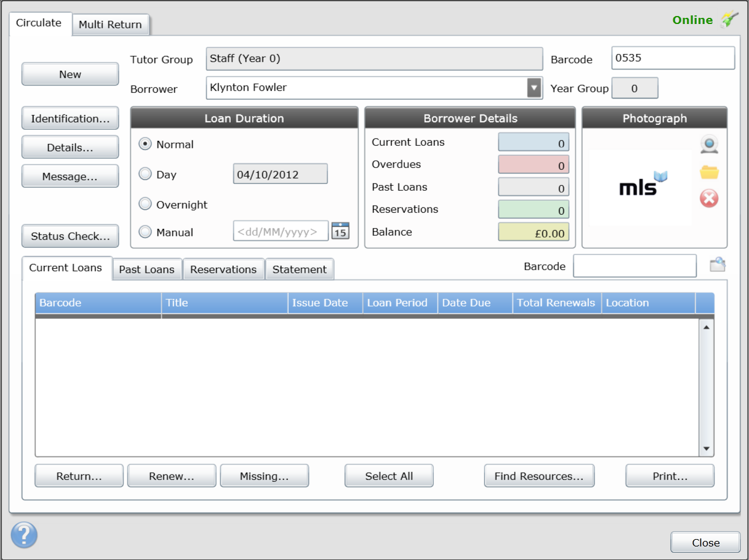
Task: Click the yellow Balance amount field
Action: [533, 232]
